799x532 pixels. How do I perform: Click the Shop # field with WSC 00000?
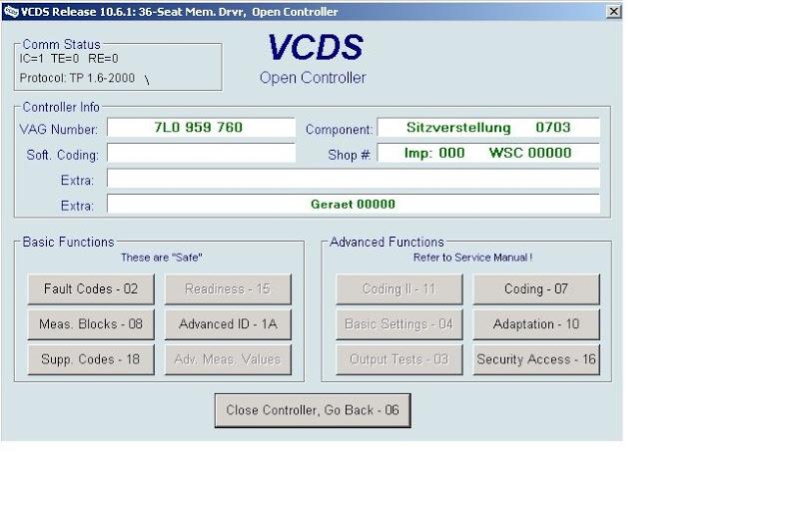pyautogui.click(x=488, y=153)
